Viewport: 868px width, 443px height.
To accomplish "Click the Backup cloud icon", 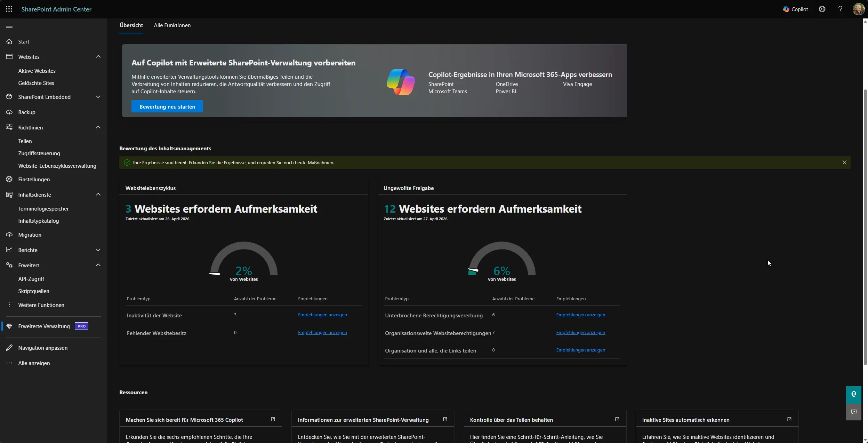I will point(9,112).
